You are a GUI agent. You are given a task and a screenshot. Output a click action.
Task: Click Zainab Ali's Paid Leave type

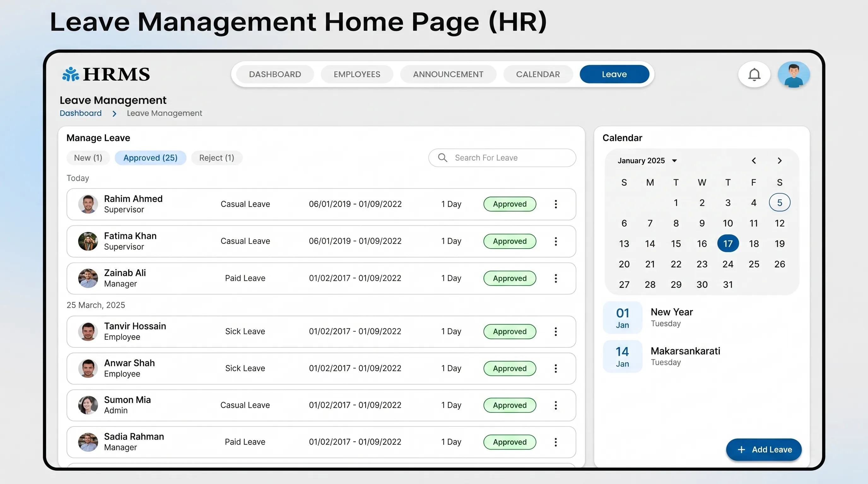click(x=245, y=278)
